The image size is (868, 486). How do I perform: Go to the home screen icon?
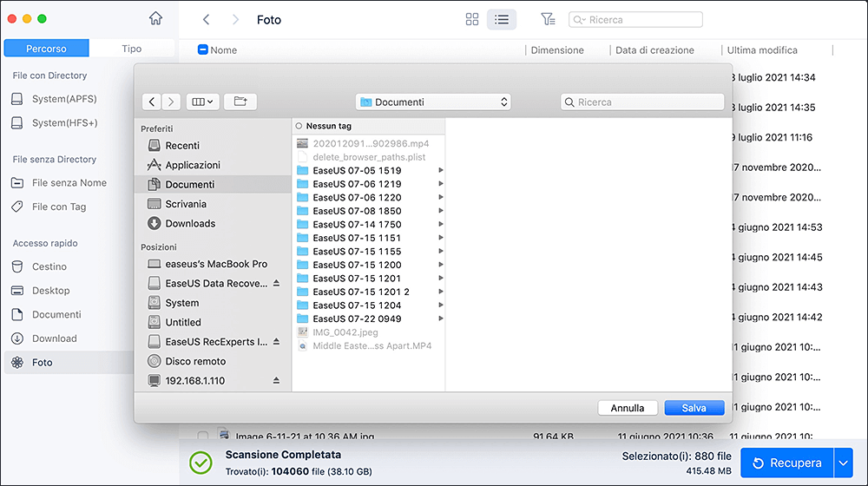(x=155, y=19)
